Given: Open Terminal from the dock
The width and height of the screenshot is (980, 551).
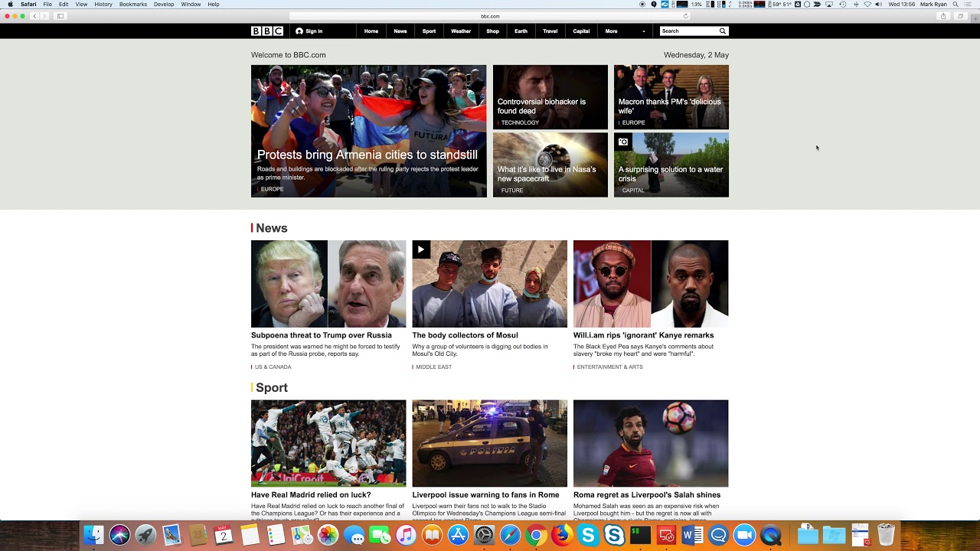Looking at the screenshot, I should (x=640, y=535).
